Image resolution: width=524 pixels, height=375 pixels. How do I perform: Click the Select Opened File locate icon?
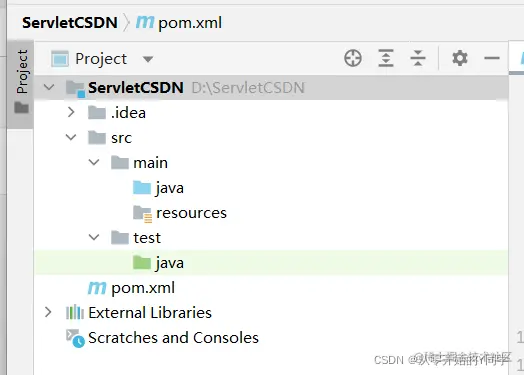(x=353, y=58)
